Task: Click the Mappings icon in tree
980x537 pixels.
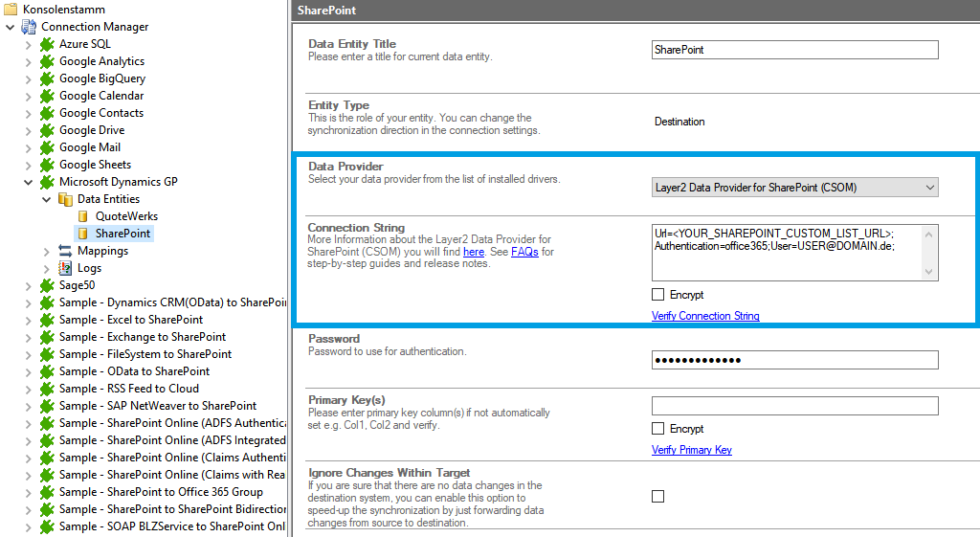Action: point(65,251)
